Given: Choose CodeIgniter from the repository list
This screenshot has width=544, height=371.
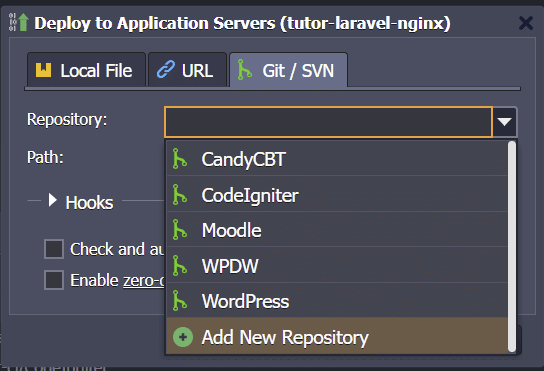Looking at the screenshot, I should tap(337, 194).
